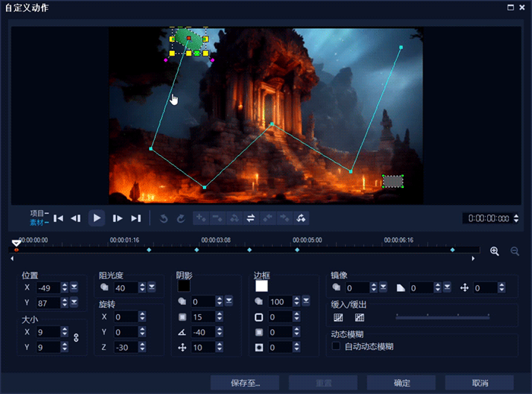Click the shadow blur field showing 15
Image resolution: width=532 pixels, height=394 pixels.
click(x=203, y=317)
